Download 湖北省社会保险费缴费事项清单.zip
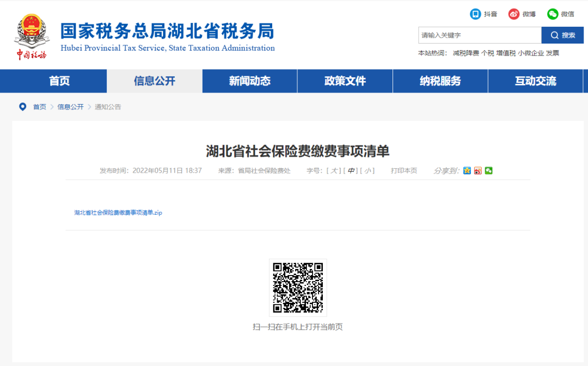588x366 pixels. [118, 212]
